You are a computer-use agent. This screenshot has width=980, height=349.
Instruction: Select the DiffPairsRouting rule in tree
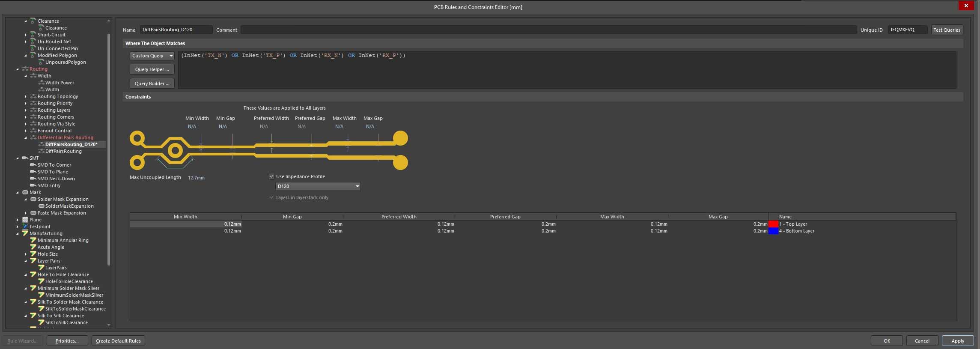[x=63, y=151]
